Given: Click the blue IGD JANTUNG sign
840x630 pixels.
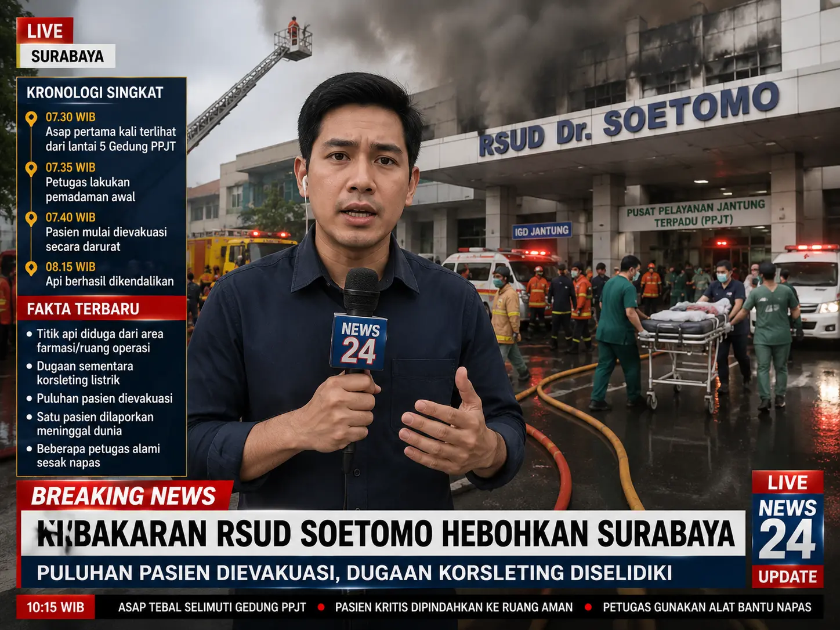Looking at the screenshot, I should 542,231.
